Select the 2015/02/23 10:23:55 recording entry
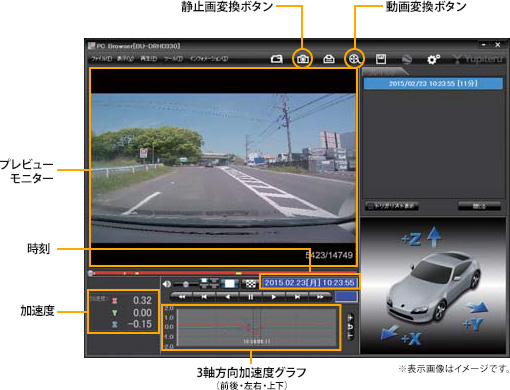The width and height of the screenshot is (510, 390). click(433, 83)
